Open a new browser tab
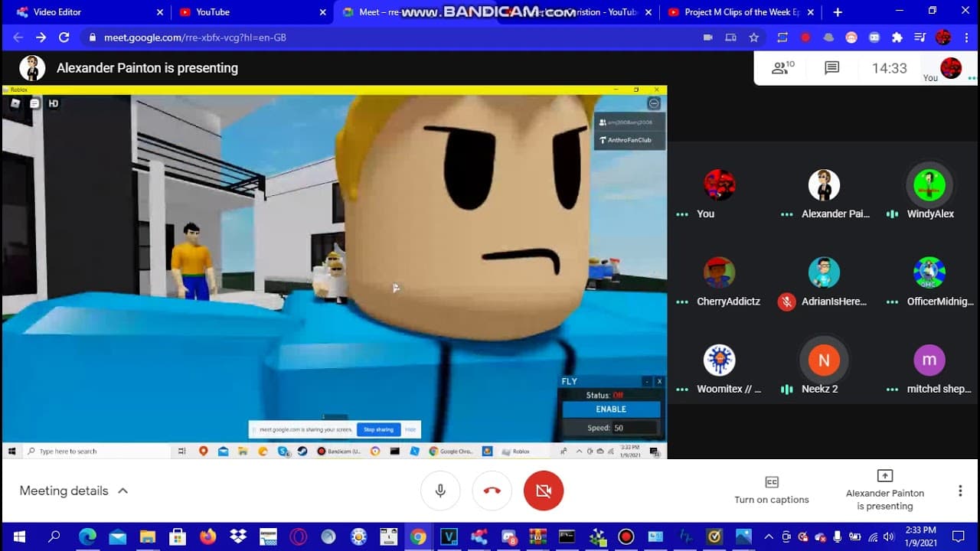This screenshot has width=980, height=551. click(838, 12)
